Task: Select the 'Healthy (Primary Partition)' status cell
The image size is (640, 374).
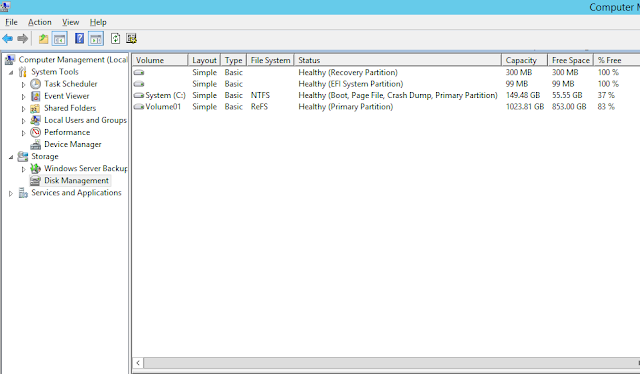Action: click(x=346, y=107)
